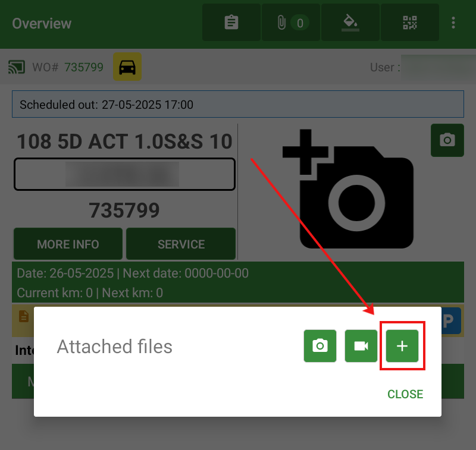Viewport: 476px width, 450px height.
Task: Click the work order number 735799 link
Action: pos(83,67)
